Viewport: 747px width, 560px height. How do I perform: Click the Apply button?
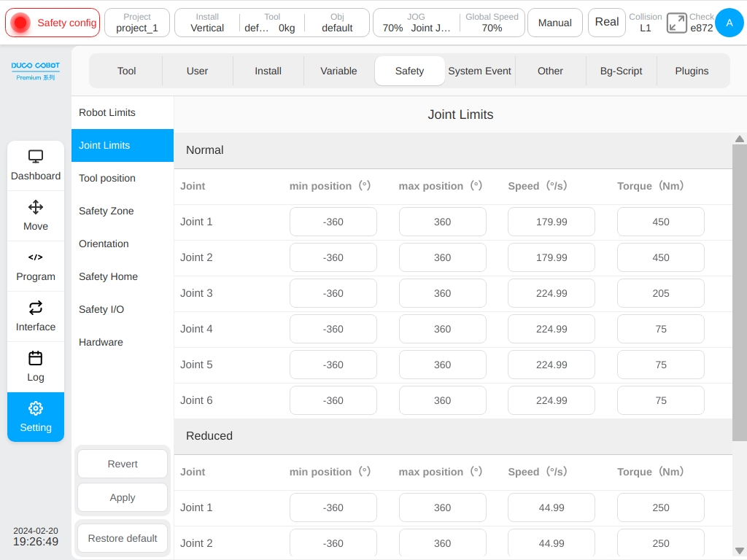123,497
